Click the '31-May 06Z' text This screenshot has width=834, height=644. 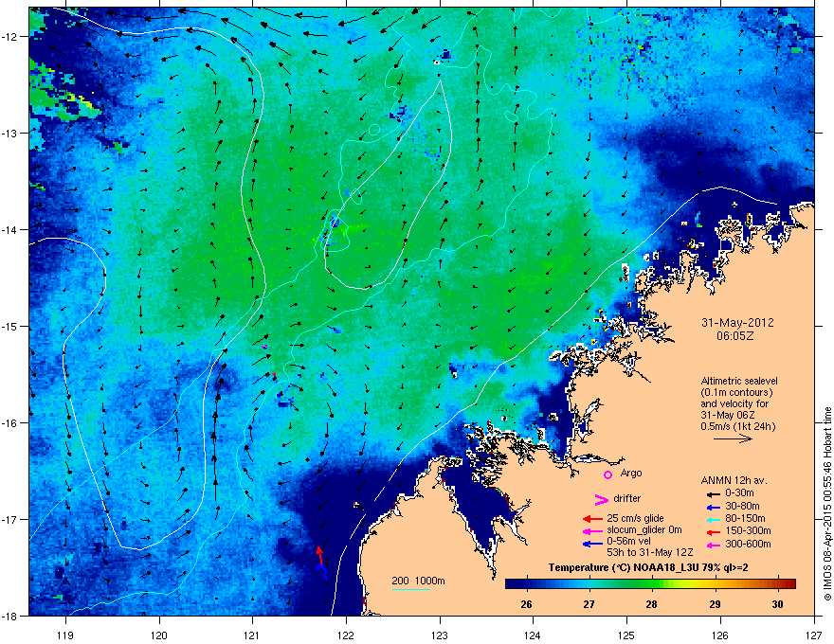coord(728,415)
